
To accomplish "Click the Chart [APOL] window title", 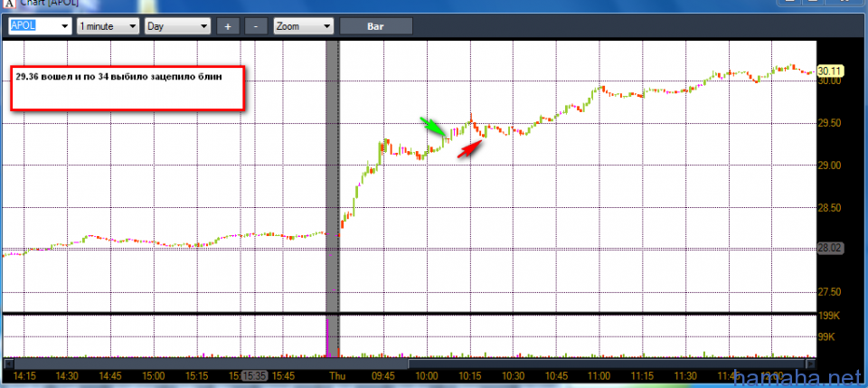I will point(49,3).
